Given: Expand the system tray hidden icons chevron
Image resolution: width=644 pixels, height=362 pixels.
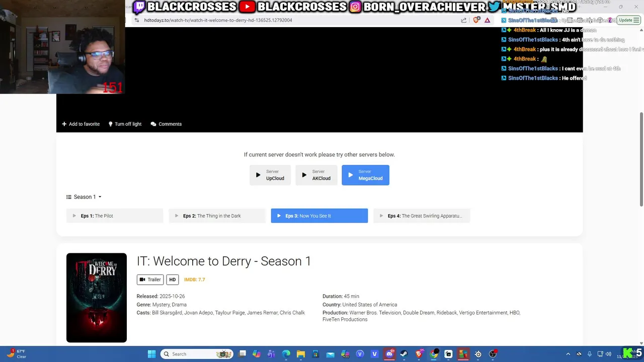Looking at the screenshot, I should click(x=568, y=354).
